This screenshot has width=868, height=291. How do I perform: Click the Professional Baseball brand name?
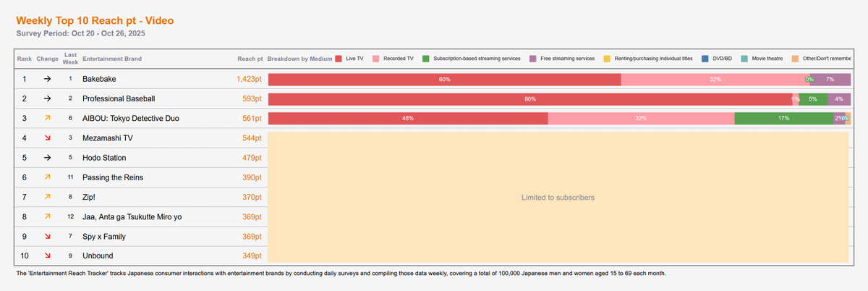coord(119,98)
